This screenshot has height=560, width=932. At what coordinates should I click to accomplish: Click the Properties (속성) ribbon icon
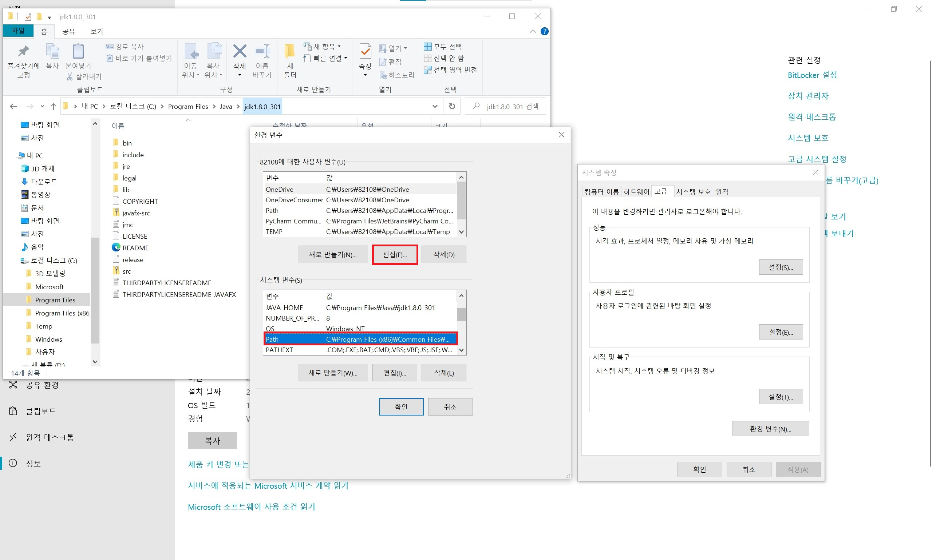(x=365, y=52)
